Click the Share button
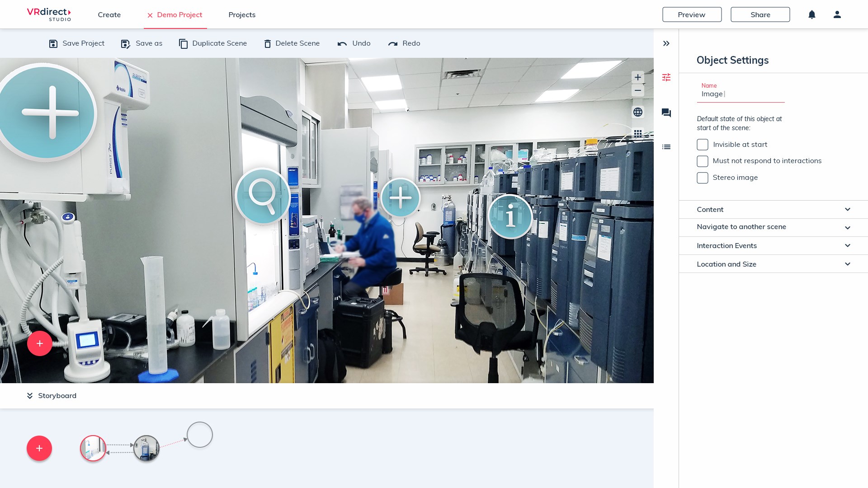The width and height of the screenshot is (868, 488). coord(760,14)
